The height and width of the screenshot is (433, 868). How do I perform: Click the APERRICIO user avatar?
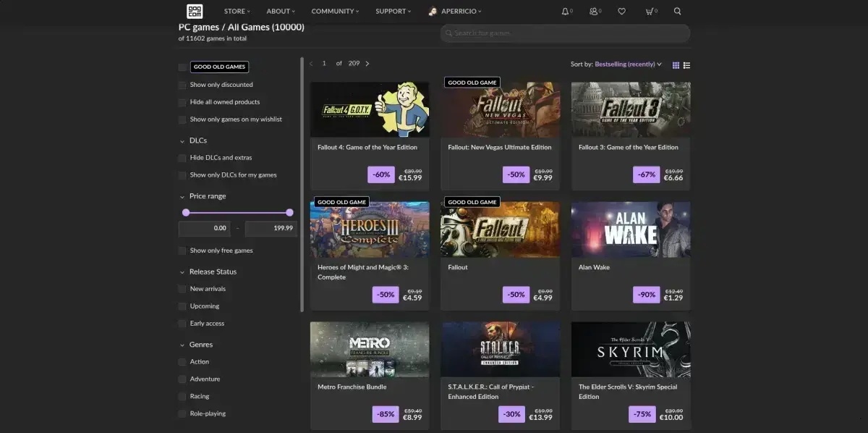tap(433, 12)
